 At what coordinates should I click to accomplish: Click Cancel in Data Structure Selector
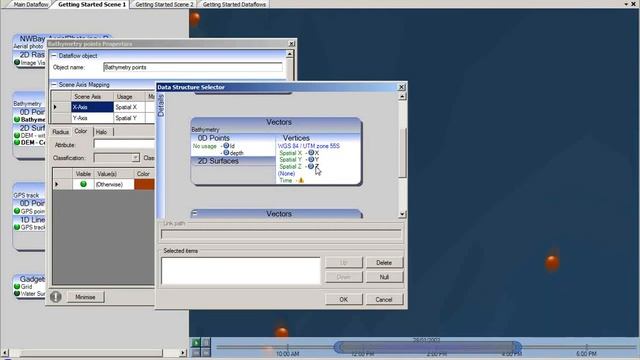point(384,299)
